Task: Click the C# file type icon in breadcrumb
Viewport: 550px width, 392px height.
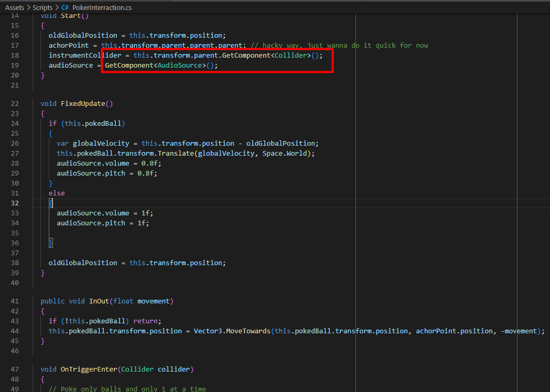Action: pyautogui.click(x=65, y=7)
